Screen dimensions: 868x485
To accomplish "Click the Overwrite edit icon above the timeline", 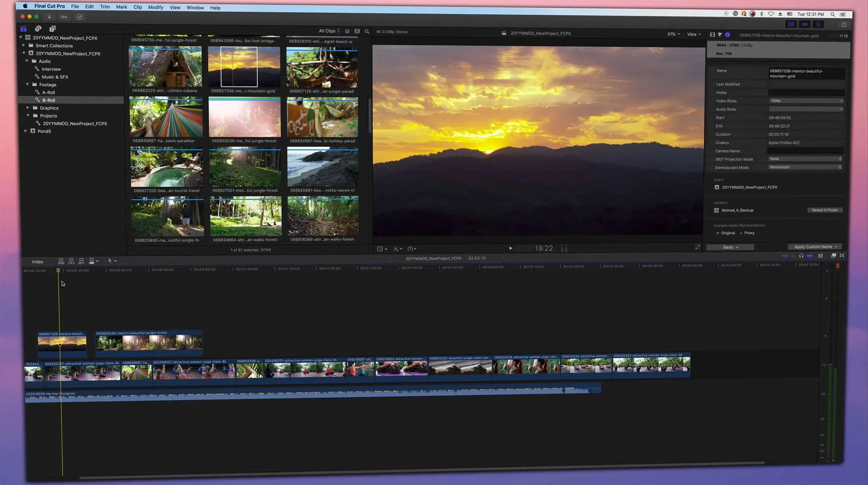I will click(92, 261).
